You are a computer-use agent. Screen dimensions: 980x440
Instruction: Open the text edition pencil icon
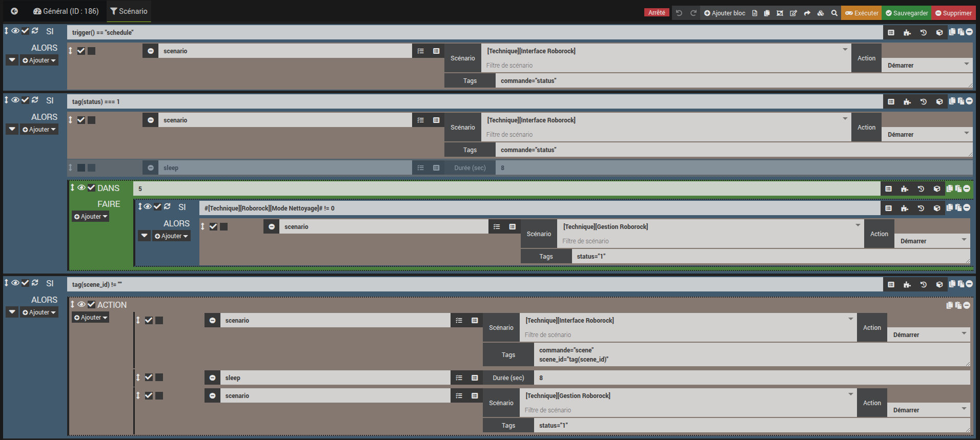tap(793, 13)
